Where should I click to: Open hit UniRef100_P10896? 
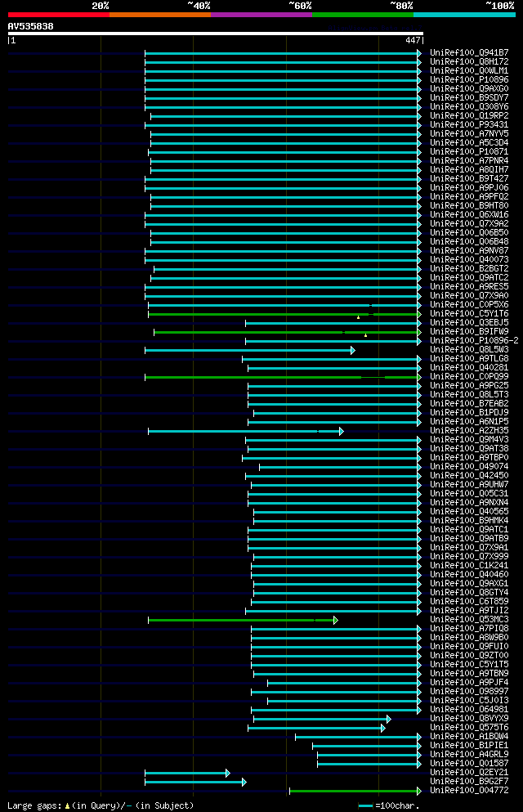point(469,80)
